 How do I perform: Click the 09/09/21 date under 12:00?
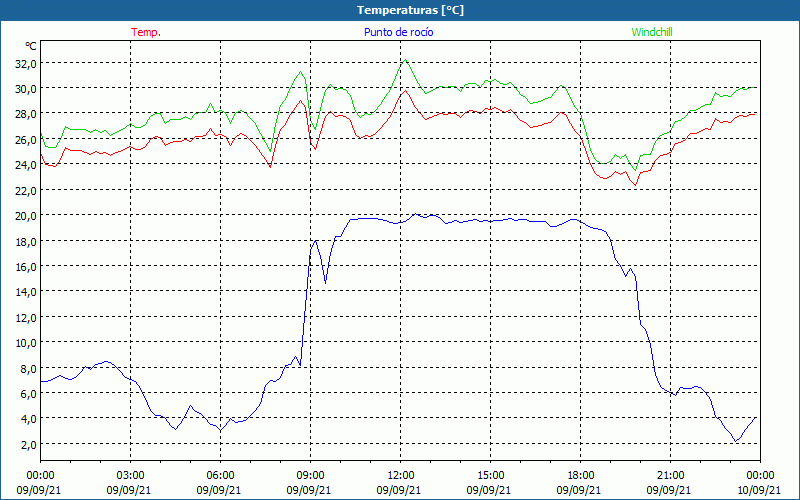(399, 490)
